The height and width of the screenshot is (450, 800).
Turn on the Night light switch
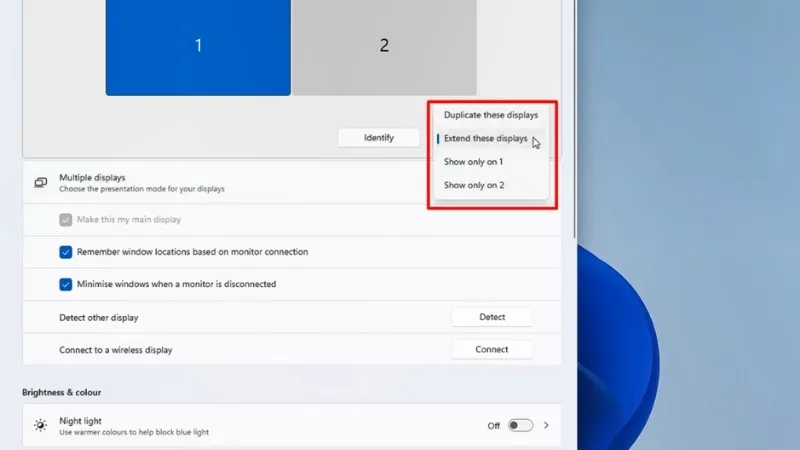(x=520, y=425)
